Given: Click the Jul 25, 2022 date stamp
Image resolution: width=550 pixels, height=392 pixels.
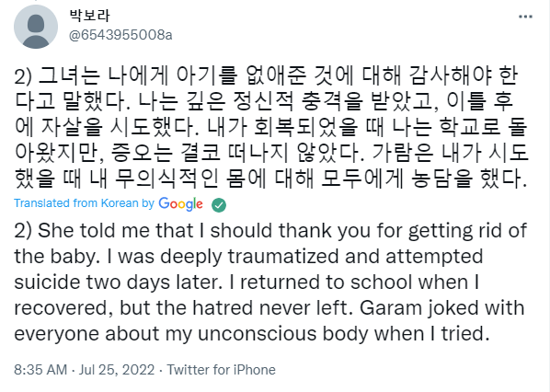Looking at the screenshot, I should pyautogui.click(x=117, y=370).
